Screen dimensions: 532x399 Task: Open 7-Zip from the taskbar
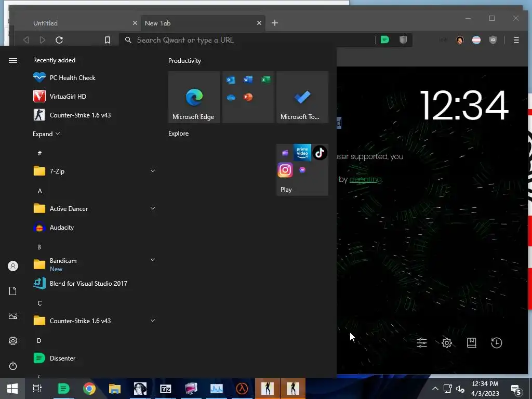point(166,389)
